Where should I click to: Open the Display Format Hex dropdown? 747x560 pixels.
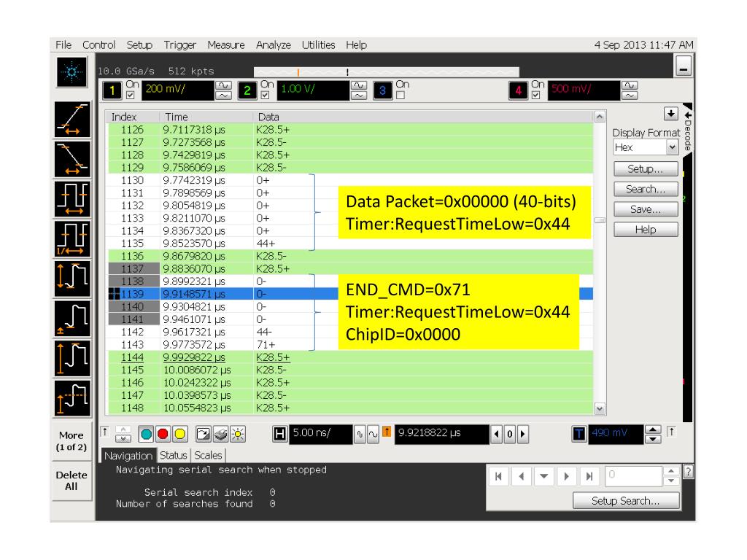click(646, 147)
